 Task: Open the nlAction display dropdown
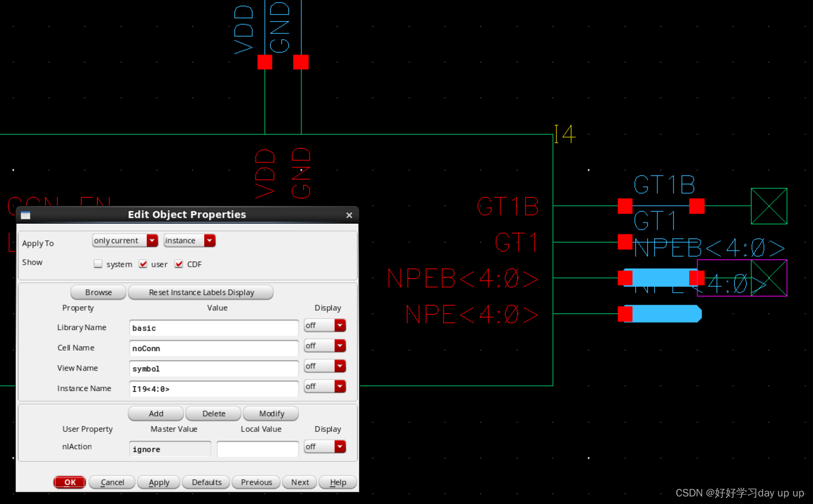340,446
